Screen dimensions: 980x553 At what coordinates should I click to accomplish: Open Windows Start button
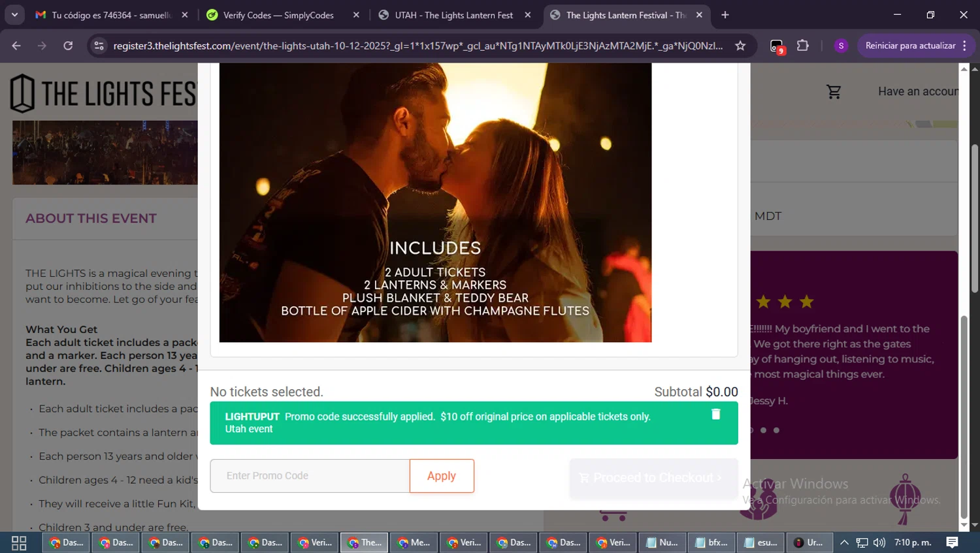(x=19, y=543)
